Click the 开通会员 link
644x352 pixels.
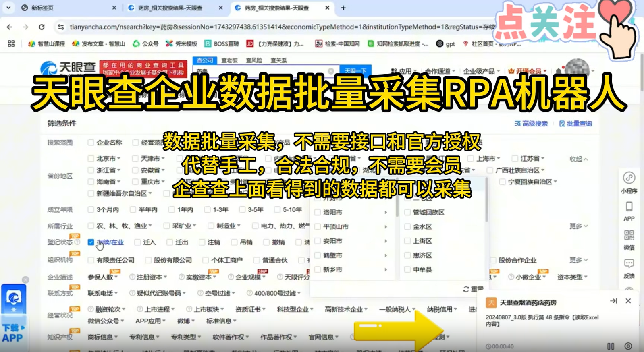click(527, 71)
